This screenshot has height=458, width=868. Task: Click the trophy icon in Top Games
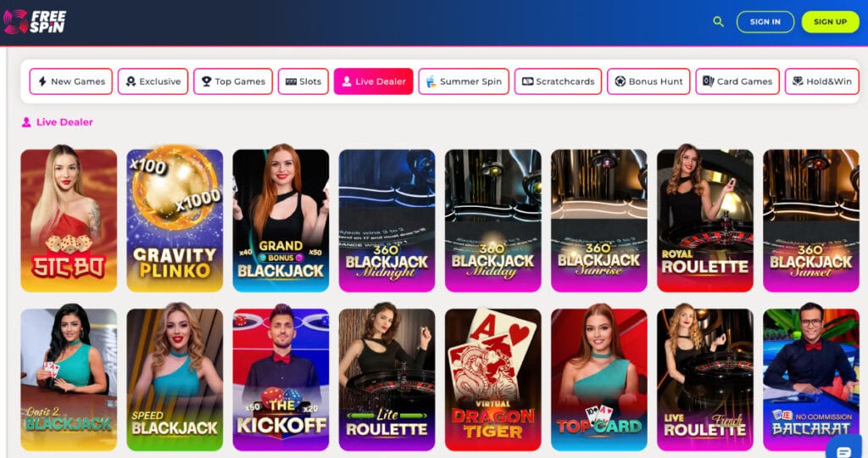pyautogui.click(x=207, y=81)
